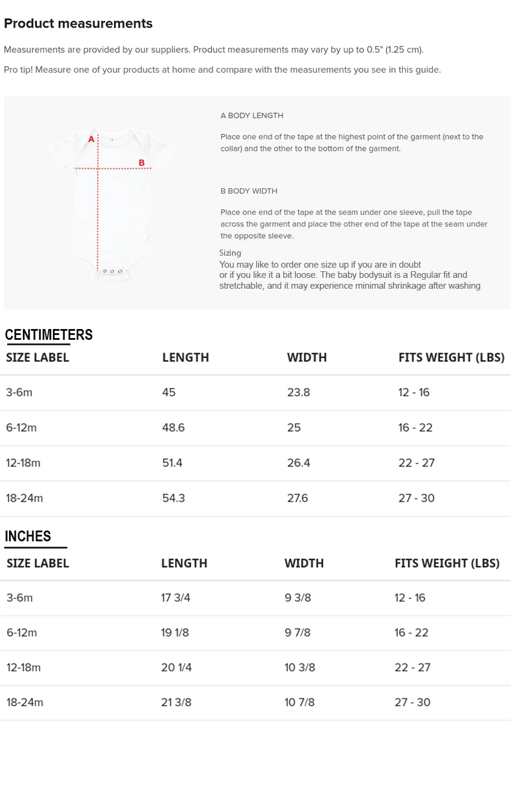Select the "18-24m" label in inches table

tap(25, 703)
